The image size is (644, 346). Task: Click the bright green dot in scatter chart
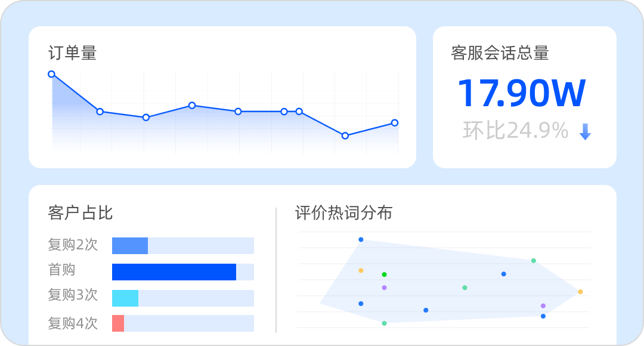pos(385,274)
